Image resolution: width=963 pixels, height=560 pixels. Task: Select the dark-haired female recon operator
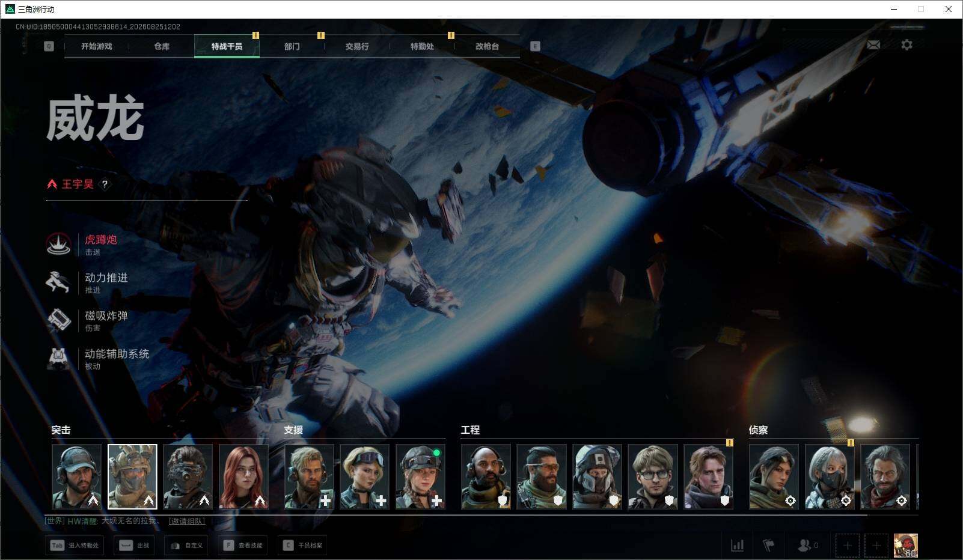click(774, 477)
